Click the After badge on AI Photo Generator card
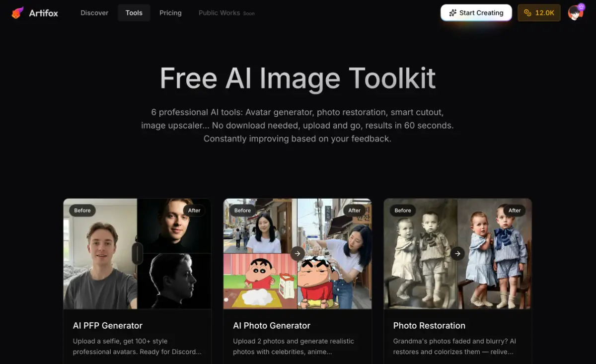Image resolution: width=596 pixels, height=364 pixels. [354, 211]
